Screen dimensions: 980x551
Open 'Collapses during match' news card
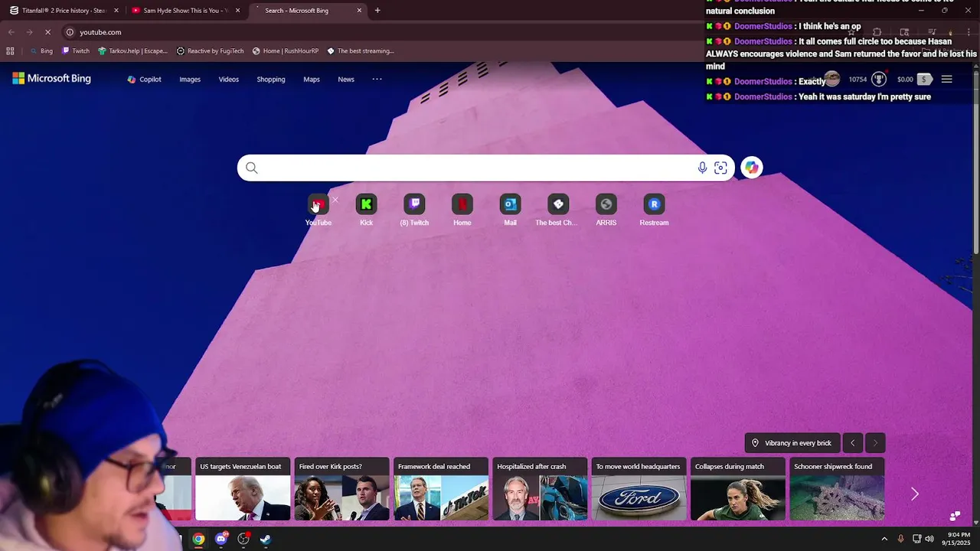coord(738,489)
